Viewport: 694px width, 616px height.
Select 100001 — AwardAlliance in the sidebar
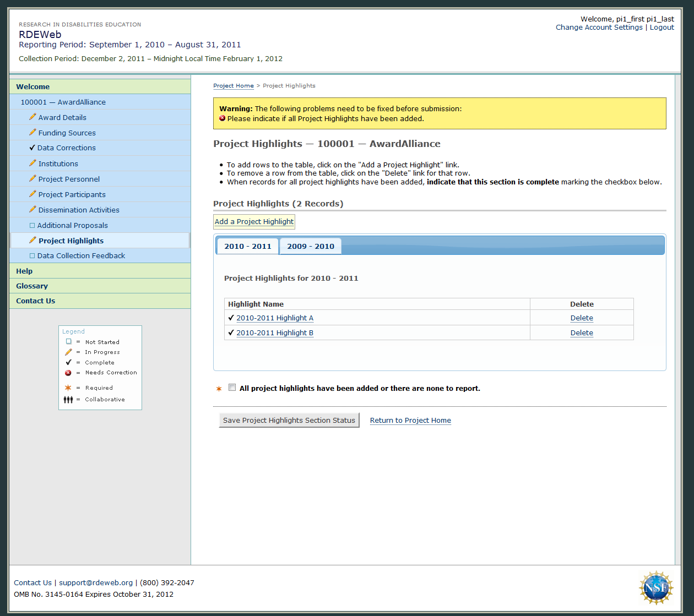[x=63, y=102]
